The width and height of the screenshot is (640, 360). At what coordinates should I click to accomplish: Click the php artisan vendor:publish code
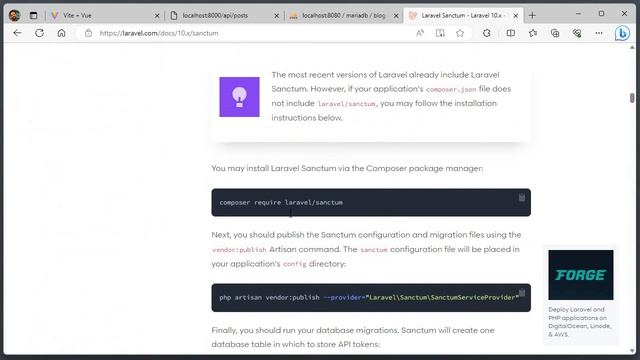369,298
